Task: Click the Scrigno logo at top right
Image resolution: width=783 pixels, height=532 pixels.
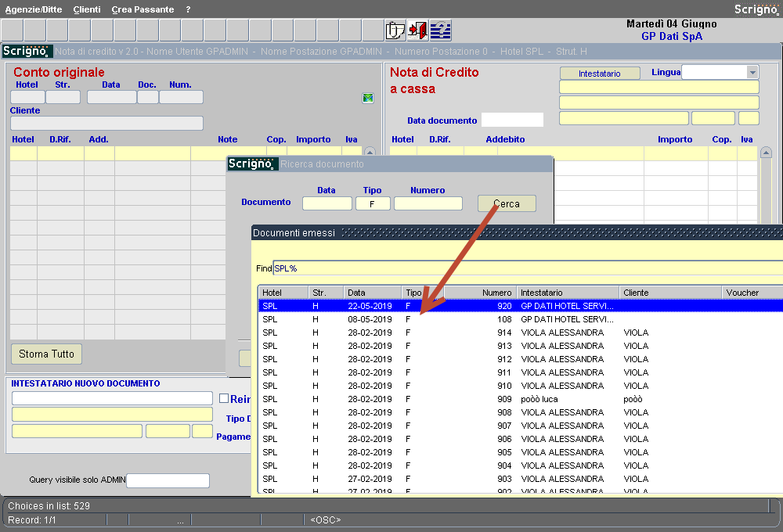Action: pyautogui.click(x=756, y=9)
